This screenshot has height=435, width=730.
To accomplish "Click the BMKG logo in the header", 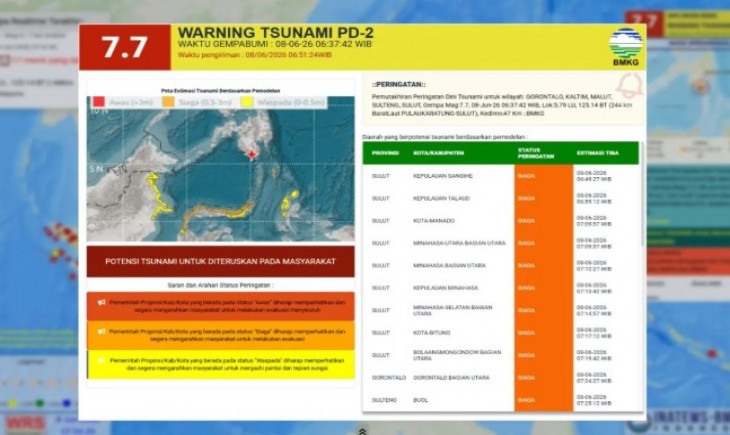I will pos(626,47).
